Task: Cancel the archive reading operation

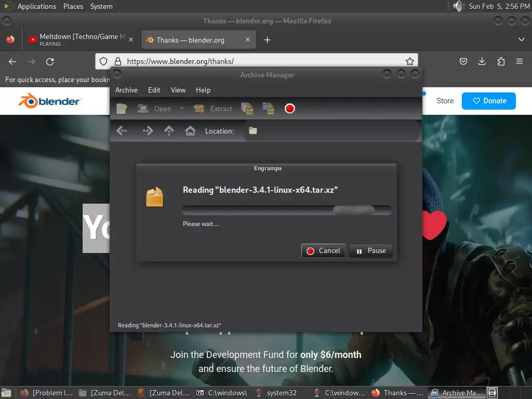Action: pos(323,251)
